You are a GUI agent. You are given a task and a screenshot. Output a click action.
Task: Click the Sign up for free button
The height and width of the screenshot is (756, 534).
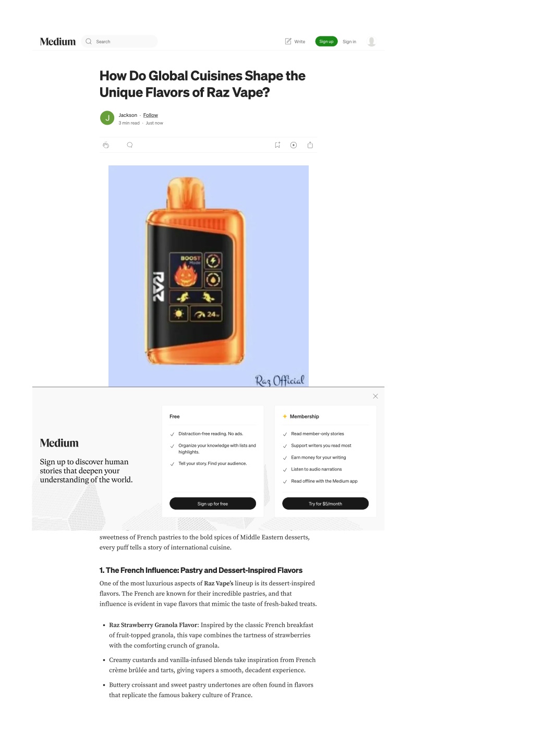coord(213,503)
